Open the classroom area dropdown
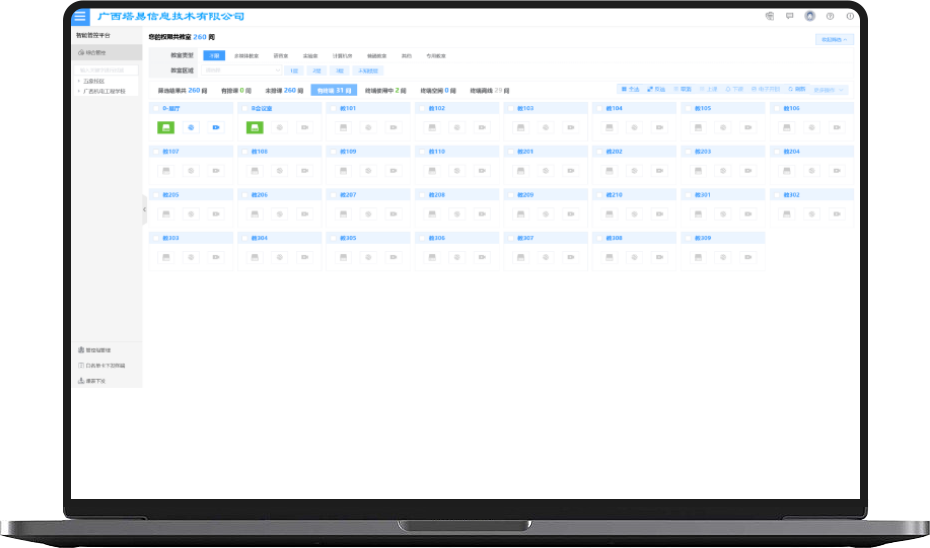This screenshot has width=930, height=548. coord(242,71)
